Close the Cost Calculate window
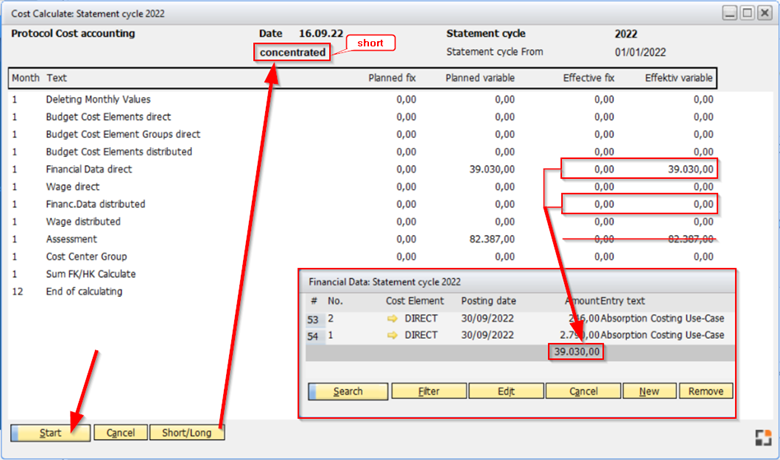780x460 pixels. point(764,13)
